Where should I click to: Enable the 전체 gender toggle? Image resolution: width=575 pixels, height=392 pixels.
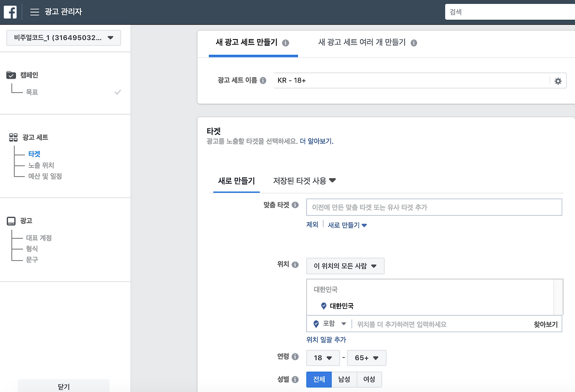(x=319, y=379)
